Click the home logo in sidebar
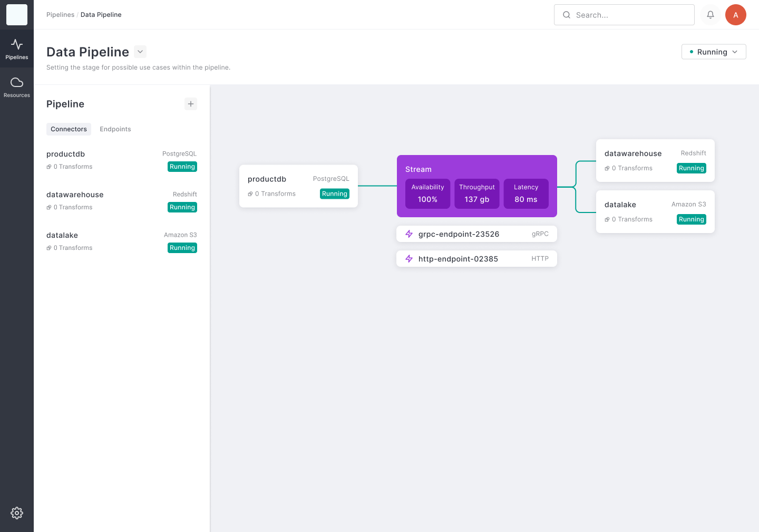The image size is (759, 532). [17, 15]
